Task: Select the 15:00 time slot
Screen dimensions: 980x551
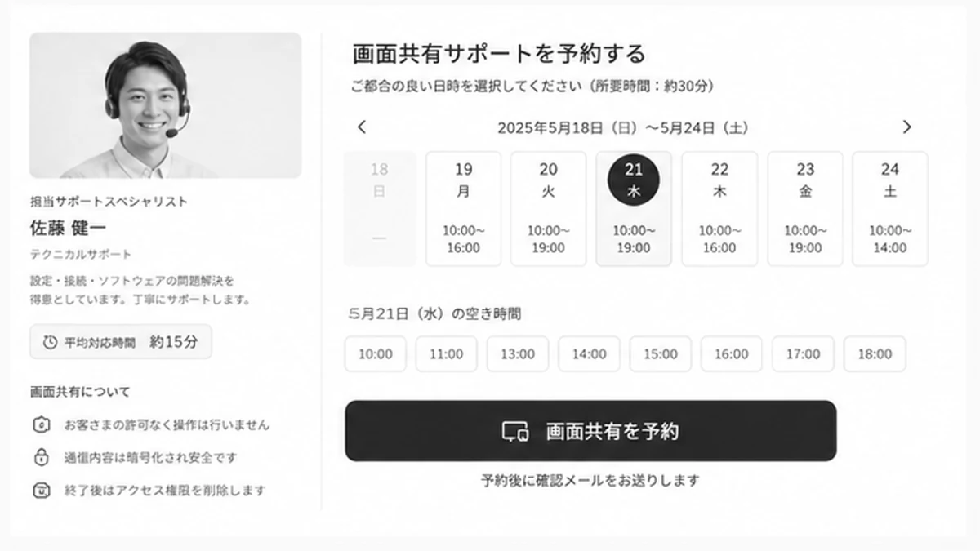Action: [x=660, y=353]
